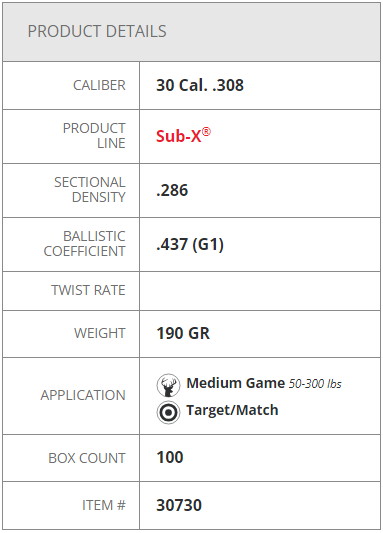Click the deer Medium Game icon
383x533 pixels.
[168, 385]
